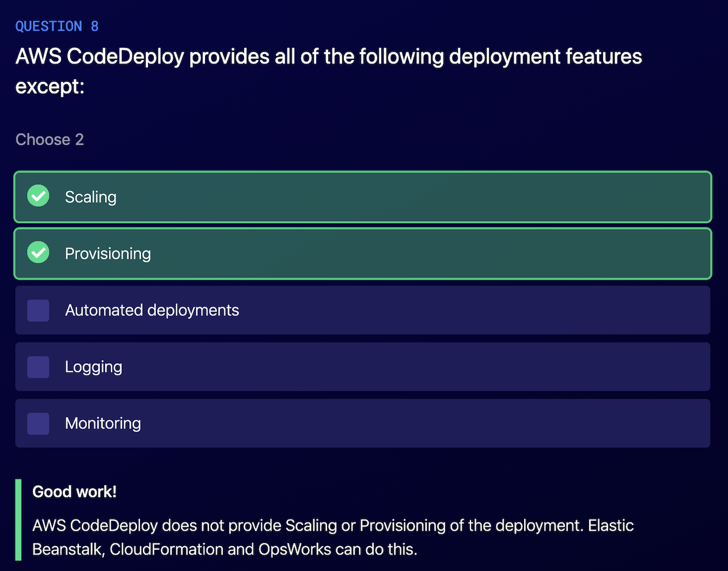Tick the Automated deployments checkbox

38,310
